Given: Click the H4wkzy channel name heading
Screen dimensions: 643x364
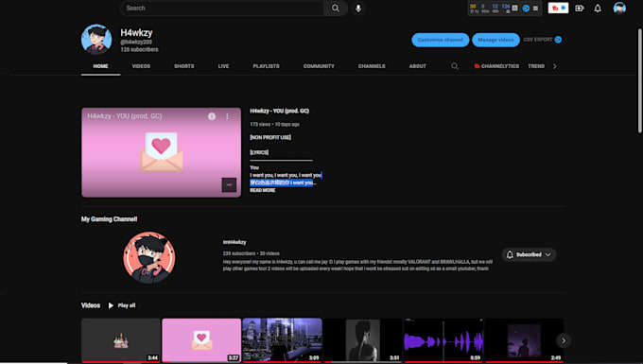Looking at the screenshot, I should (136, 33).
